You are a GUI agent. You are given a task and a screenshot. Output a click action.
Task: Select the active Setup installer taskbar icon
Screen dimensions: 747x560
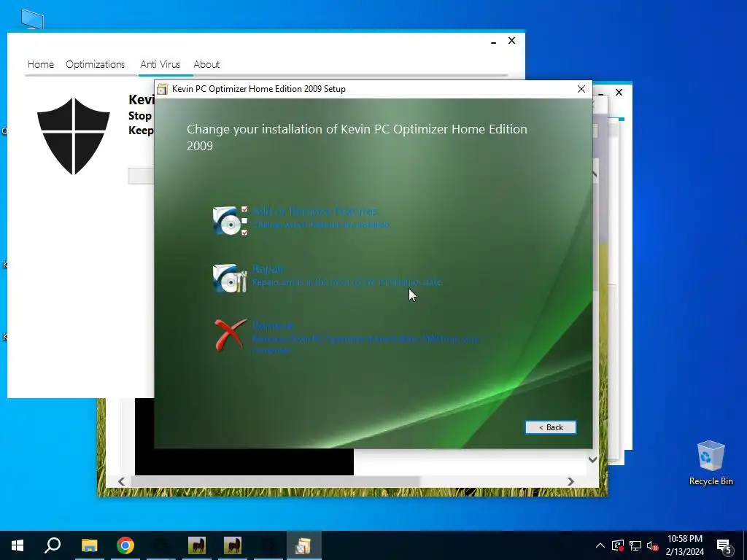303,545
